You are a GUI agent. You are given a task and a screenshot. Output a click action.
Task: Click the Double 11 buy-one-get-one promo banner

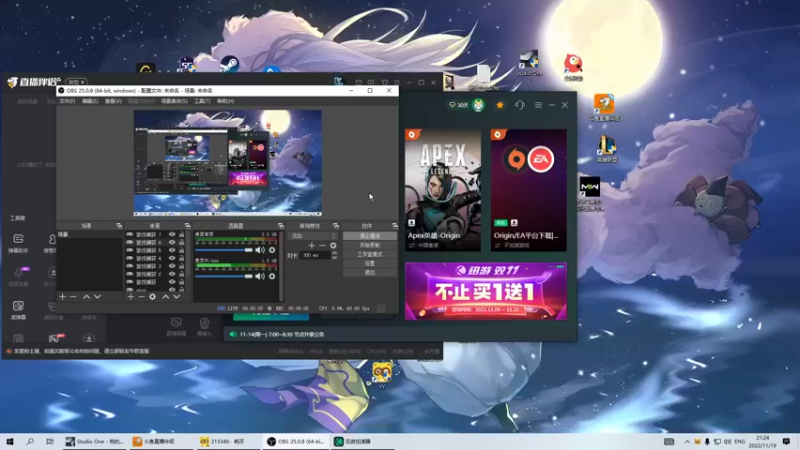tap(486, 291)
